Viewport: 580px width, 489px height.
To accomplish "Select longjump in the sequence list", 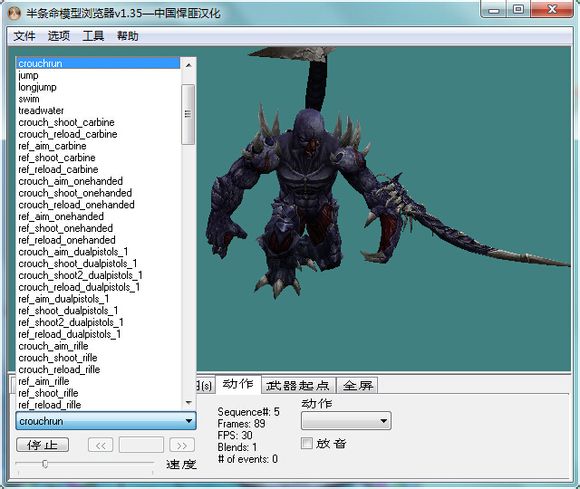I will pyautogui.click(x=98, y=87).
